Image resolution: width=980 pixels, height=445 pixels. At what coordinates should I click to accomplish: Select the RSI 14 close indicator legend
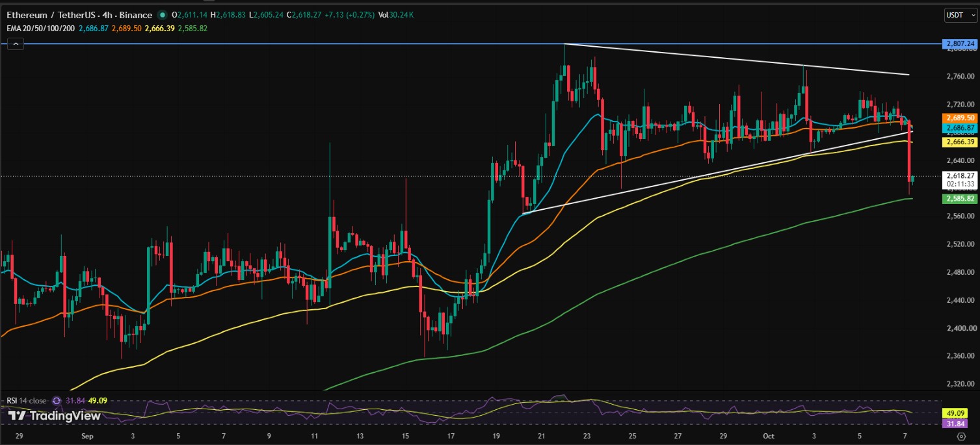coord(27,401)
